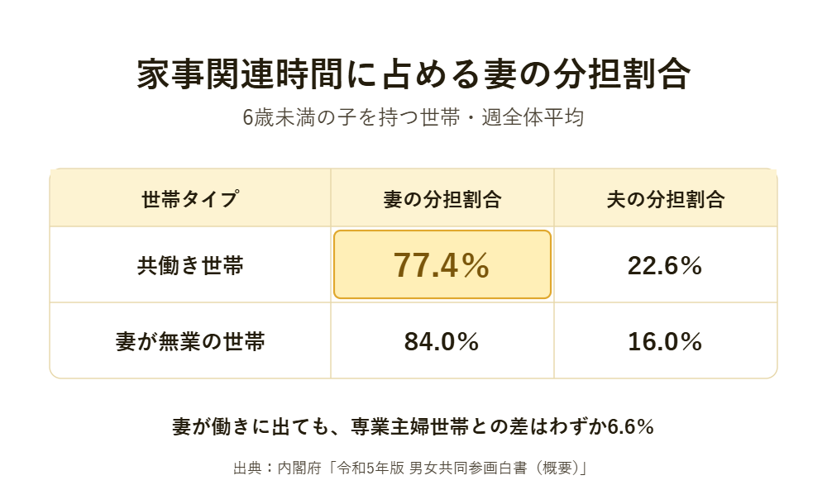
Task: Click the 出典 source citation line
Action: [411, 468]
